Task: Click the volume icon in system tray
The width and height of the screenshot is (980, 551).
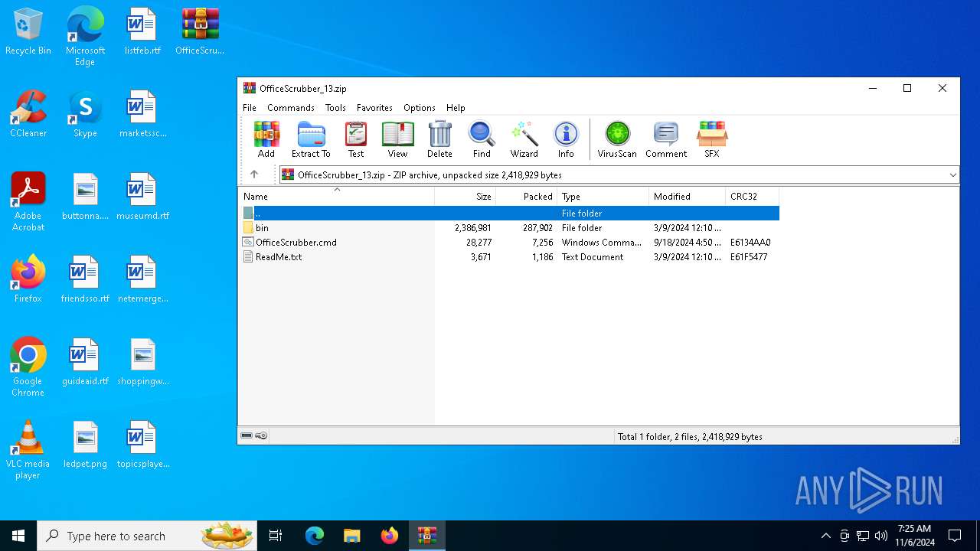Action: point(881,536)
